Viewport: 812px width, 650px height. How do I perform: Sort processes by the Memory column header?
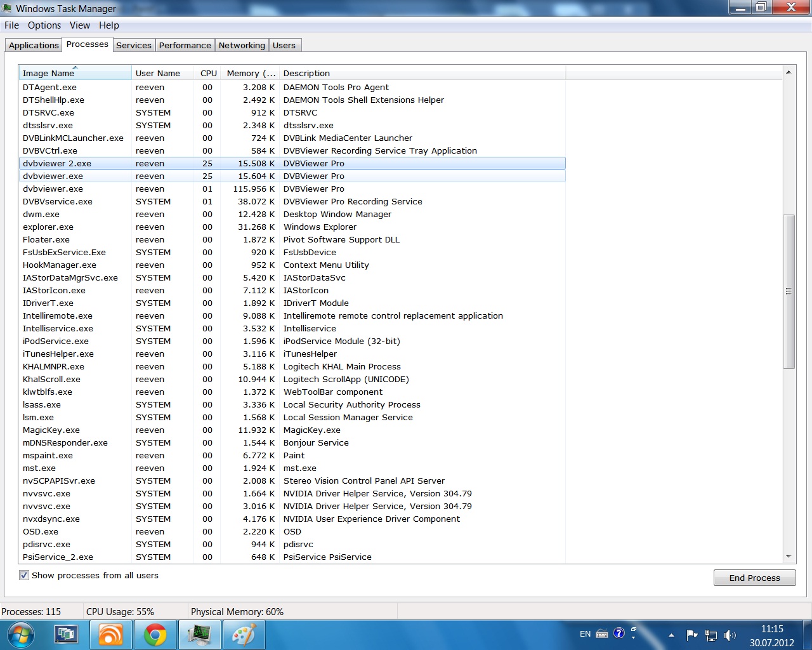pyautogui.click(x=250, y=73)
